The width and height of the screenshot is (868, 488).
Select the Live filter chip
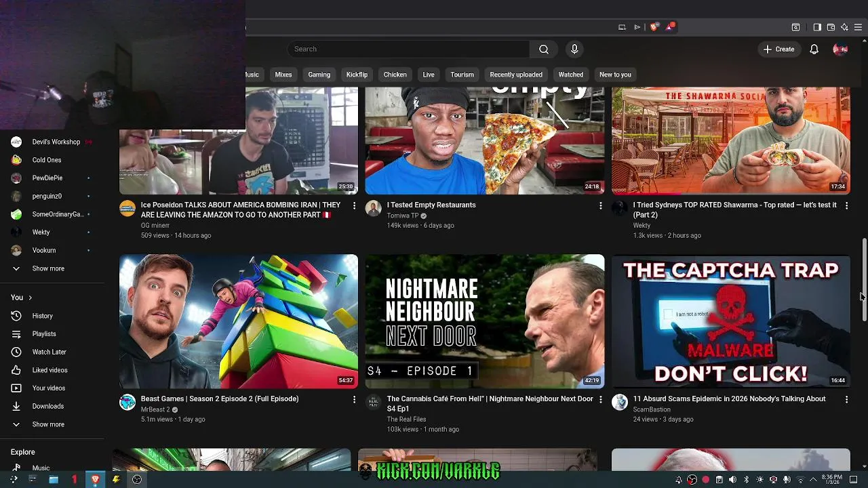click(x=429, y=75)
